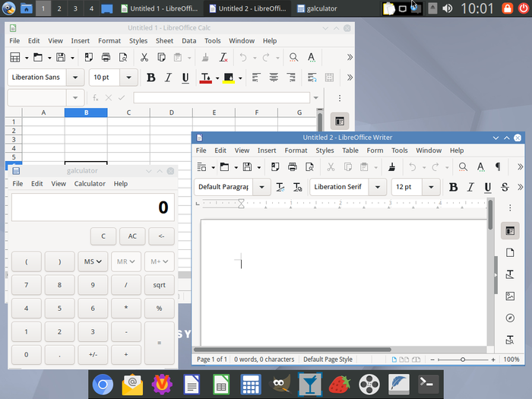The width and height of the screenshot is (532, 399).
Task: Toggle Strikethrough in the Writer toolbar
Action: pyautogui.click(x=505, y=187)
